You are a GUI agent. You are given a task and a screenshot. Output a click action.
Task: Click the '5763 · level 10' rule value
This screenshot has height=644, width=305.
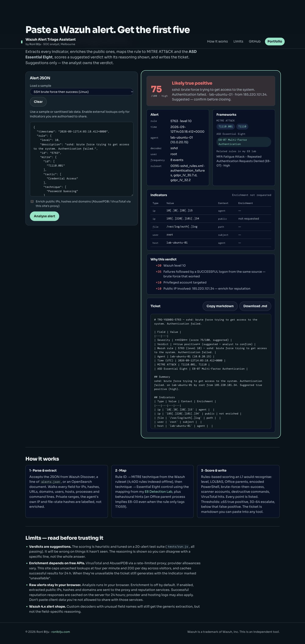click(181, 121)
